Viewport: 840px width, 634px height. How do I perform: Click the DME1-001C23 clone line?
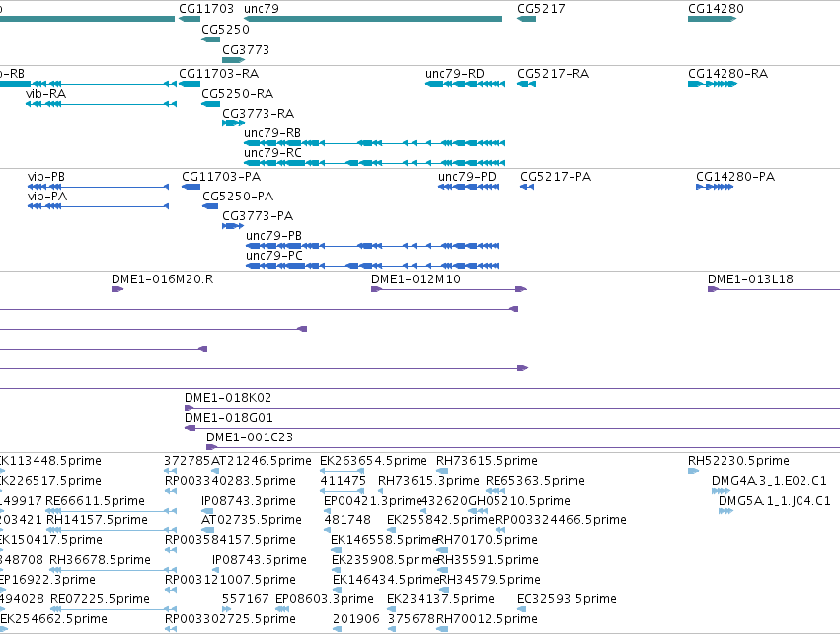click(523, 447)
